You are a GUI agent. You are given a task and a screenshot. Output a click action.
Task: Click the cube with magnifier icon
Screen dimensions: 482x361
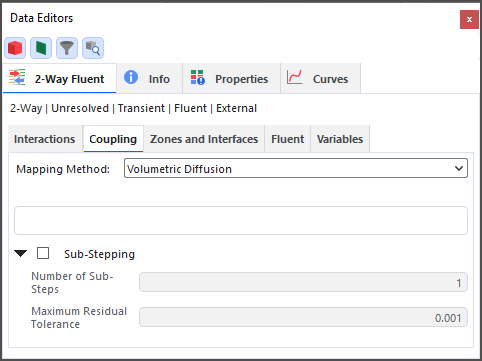point(93,48)
